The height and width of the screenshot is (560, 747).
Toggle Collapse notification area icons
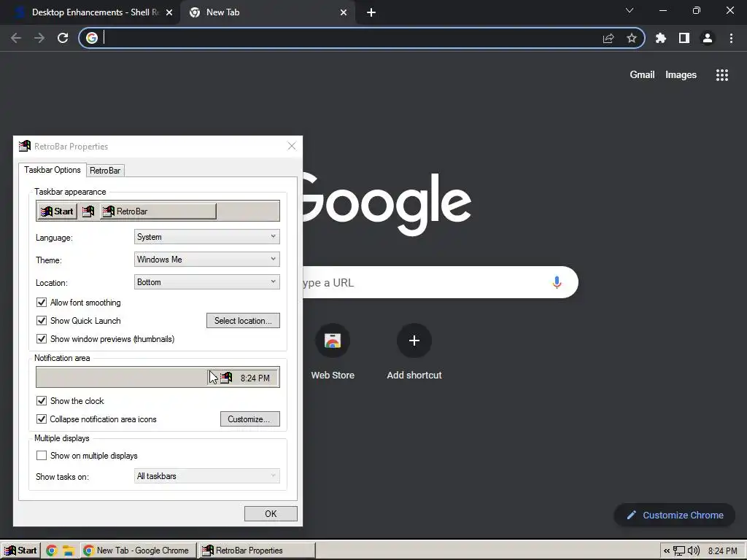42,419
